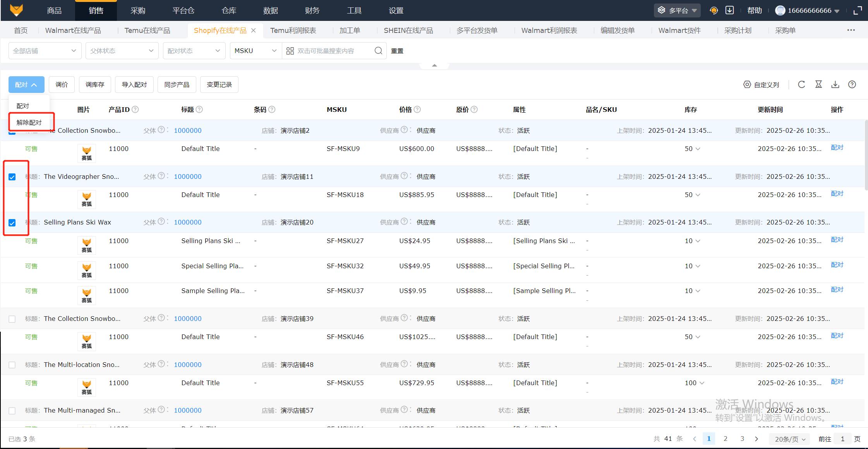Open the custom columns settings icon
Screen dimensions: 868x449
pyautogui.click(x=747, y=84)
